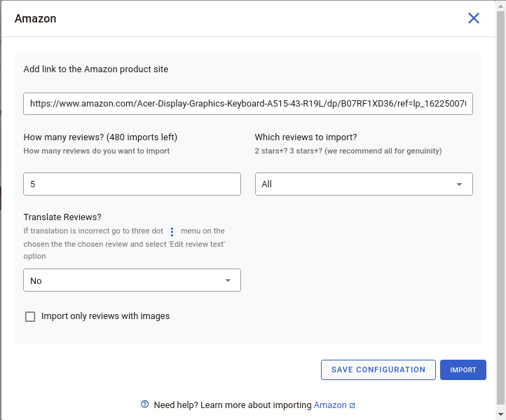
Task: Click the vertical scrollbar thumb
Action: (x=500, y=207)
